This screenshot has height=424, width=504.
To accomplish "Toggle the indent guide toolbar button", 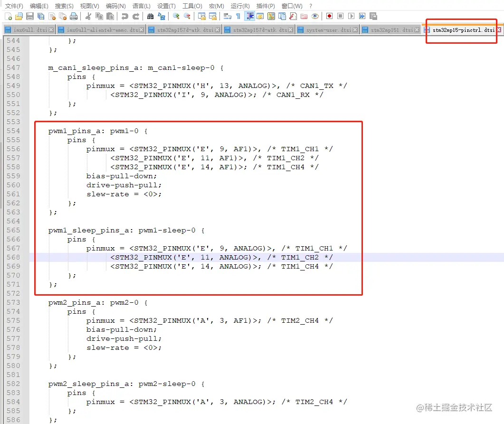I will [249, 16].
